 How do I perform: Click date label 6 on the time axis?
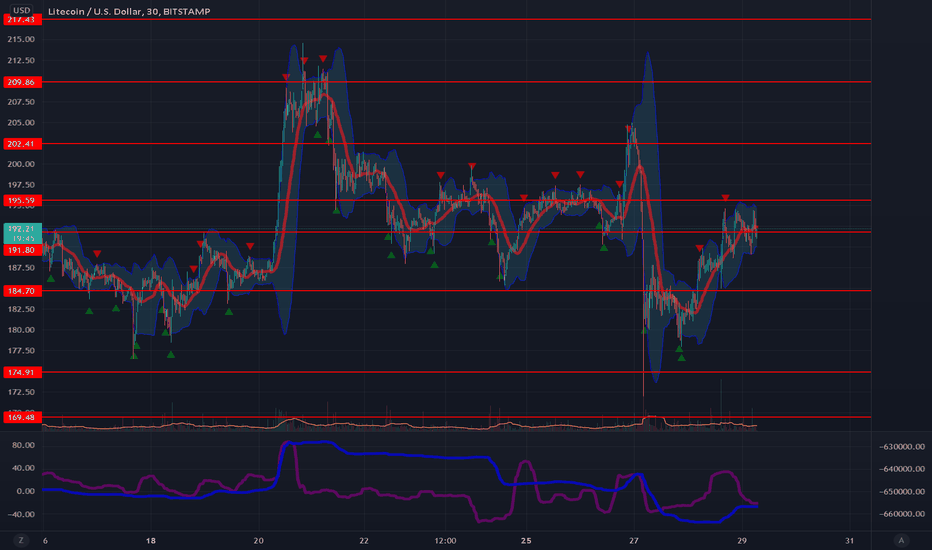(x=45, y=540)
